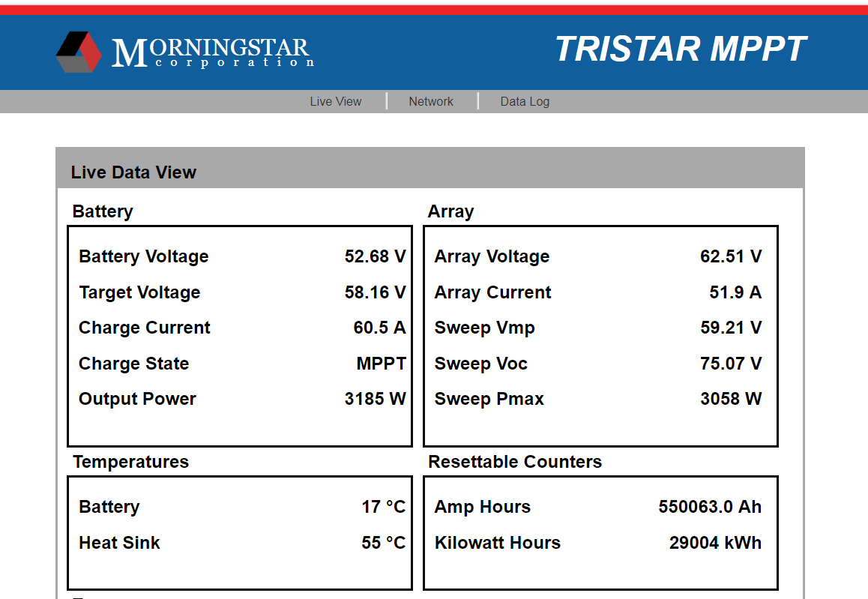Open the Live View tab
Screen dimensions: 868x599
(336, 102)
